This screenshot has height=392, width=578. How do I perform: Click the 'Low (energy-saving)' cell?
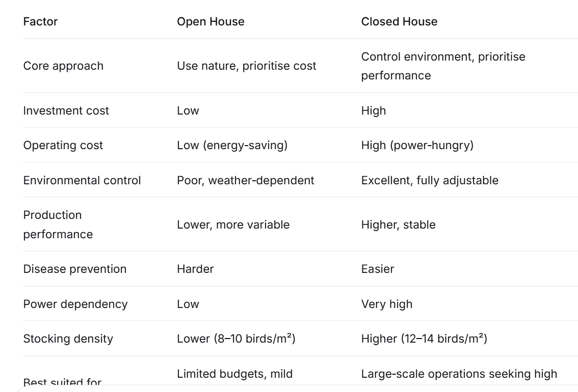point(232,145)
